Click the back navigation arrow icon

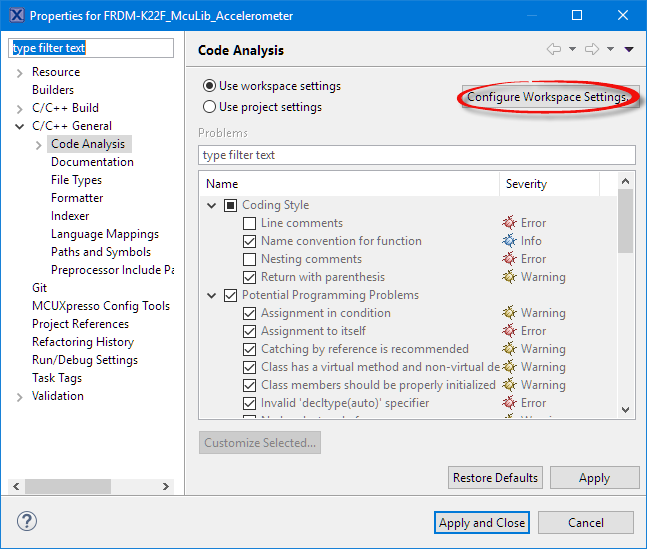coord(553,50)
